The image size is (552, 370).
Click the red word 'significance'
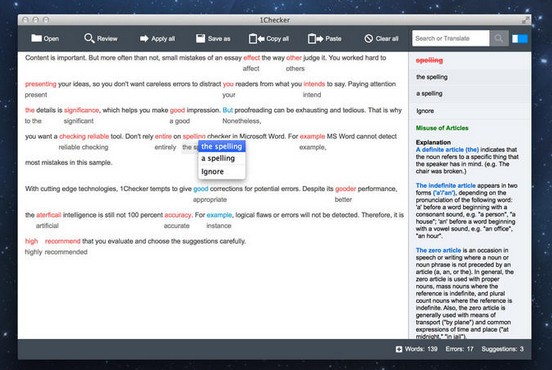81,110
